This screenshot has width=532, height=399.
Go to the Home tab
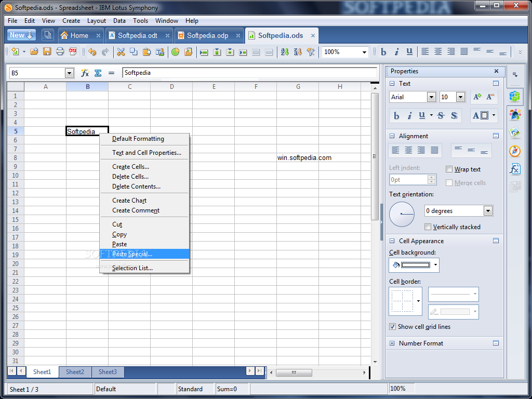tap(79, 36)
